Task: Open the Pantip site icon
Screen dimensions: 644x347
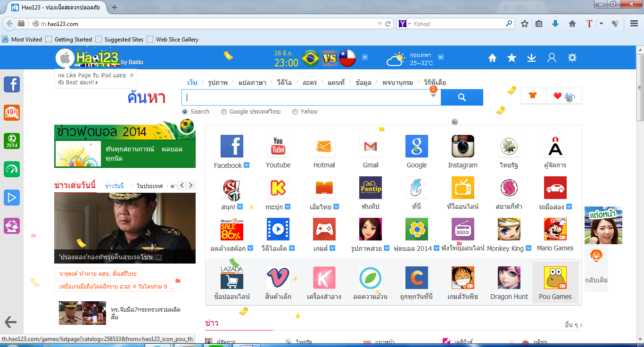Action: [x=371, y=188]
